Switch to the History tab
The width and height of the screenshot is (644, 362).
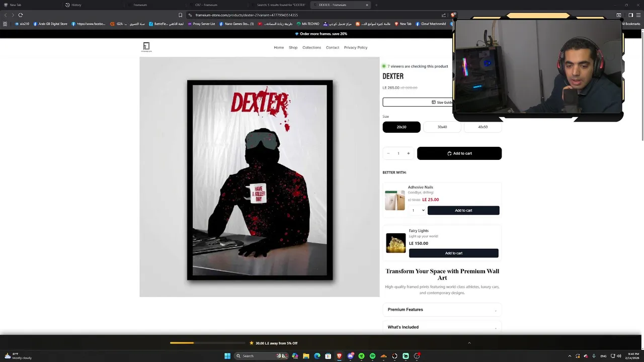[x=93, y=5]
